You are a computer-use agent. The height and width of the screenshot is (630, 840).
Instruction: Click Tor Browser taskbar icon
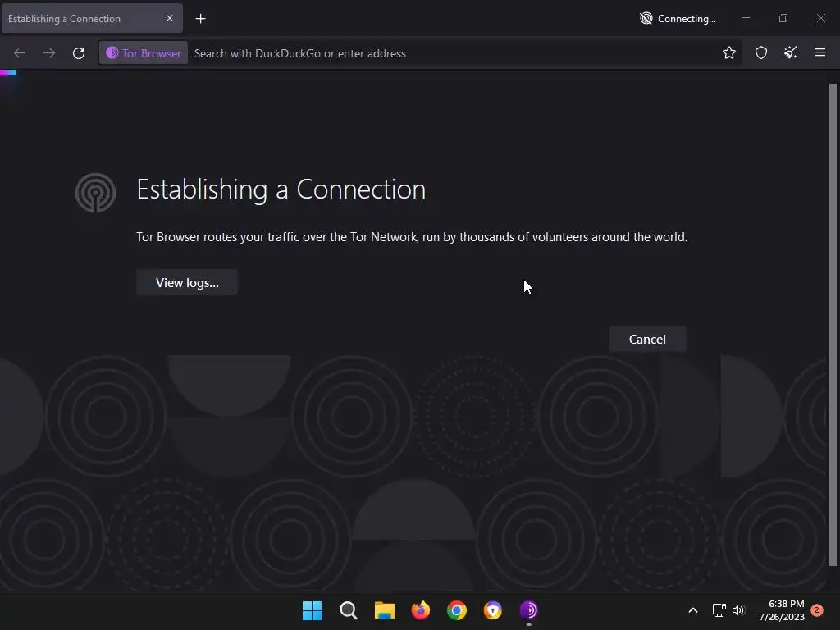pos(529,610)
